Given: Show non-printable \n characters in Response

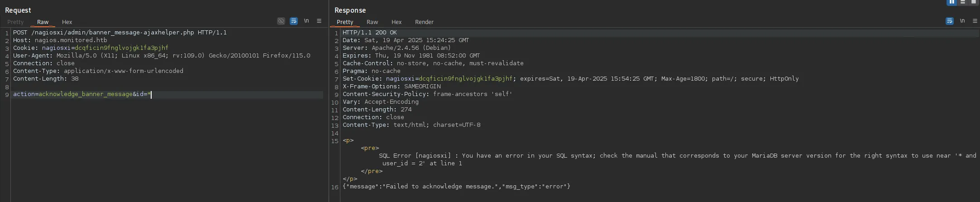Looking at the screenshot, I should click(962, 21).
